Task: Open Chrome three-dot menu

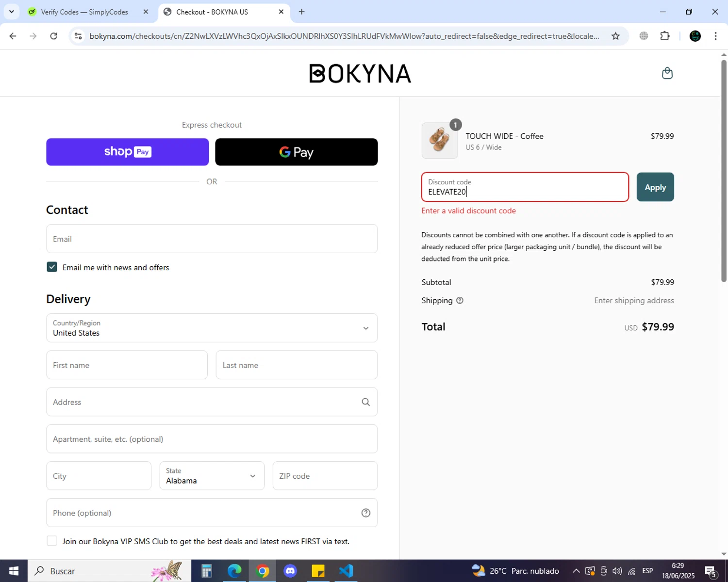Action: click(715, 36)
